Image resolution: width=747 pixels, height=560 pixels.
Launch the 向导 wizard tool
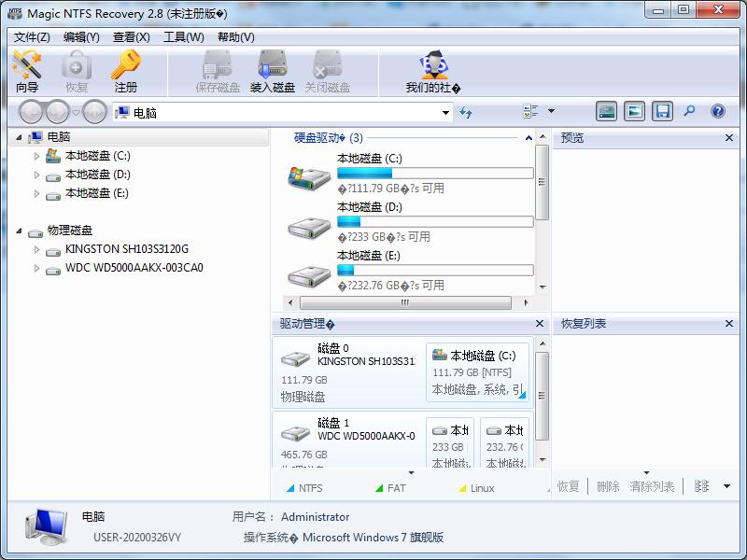[x=27, y=72]
